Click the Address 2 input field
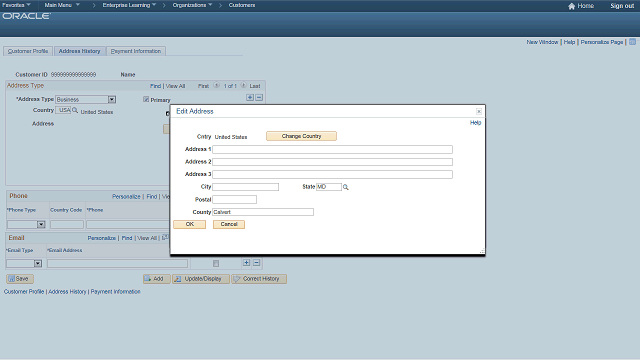This screenshot has width=640, height=360. coord(332,162)
